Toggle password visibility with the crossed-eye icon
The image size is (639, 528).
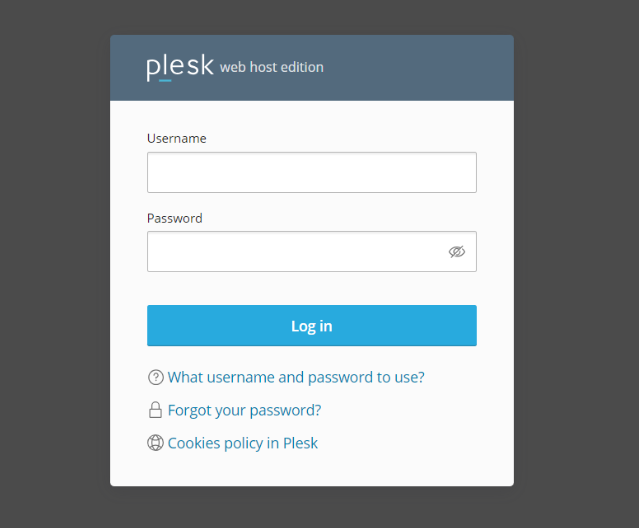coord(456,252)
